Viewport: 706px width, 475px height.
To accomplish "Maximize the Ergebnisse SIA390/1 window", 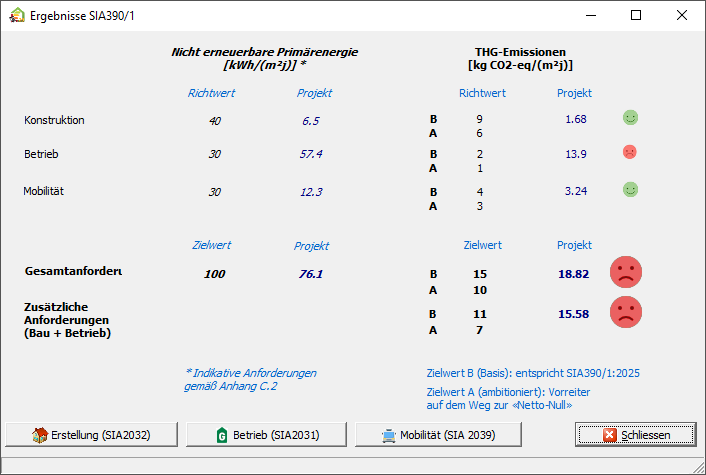I will [x=636, y=15].
